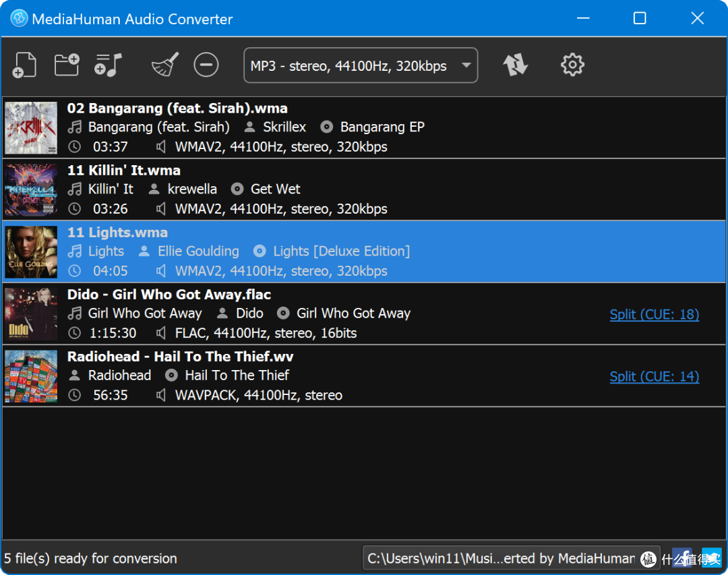Image resolution: width=728 pixels, height=575 pixels.
Task: Click the output folder path field
Action: point(511,558)
